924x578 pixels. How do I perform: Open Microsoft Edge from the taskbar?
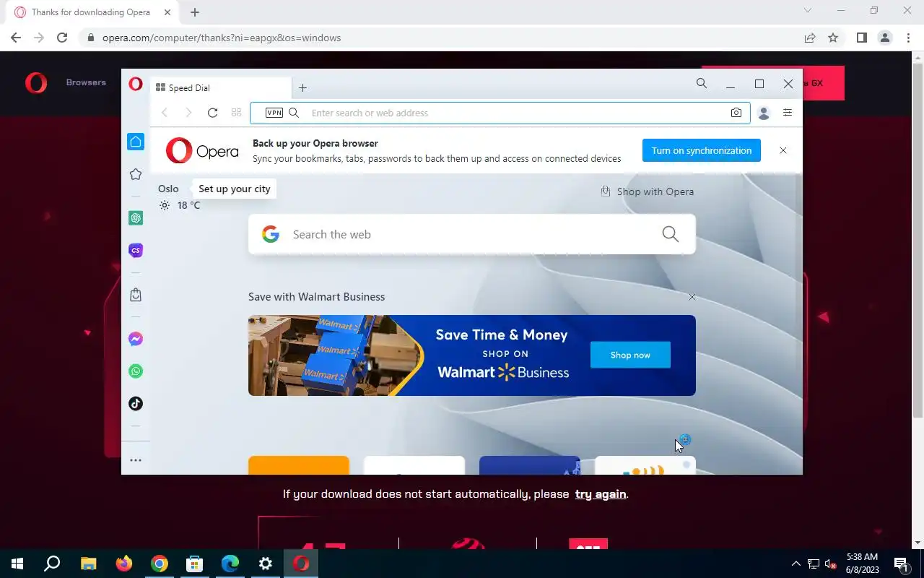[230, 564]
